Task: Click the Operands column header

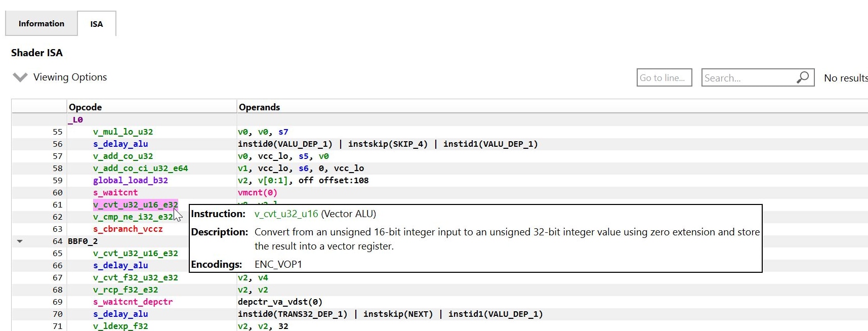Action: point(259,107)
